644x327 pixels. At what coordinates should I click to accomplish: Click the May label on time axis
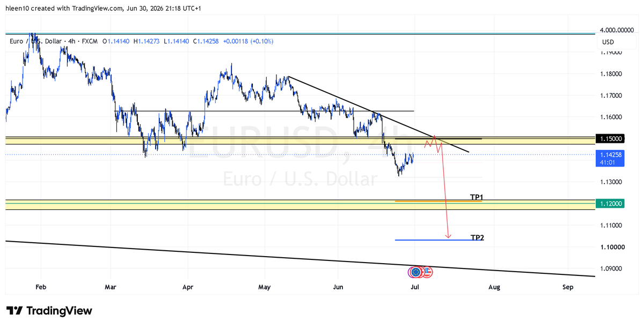[265, 287]
